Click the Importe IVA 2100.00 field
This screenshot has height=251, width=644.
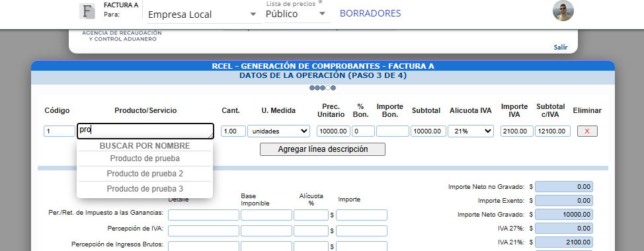pyautogui.click(x=516, y=131)
